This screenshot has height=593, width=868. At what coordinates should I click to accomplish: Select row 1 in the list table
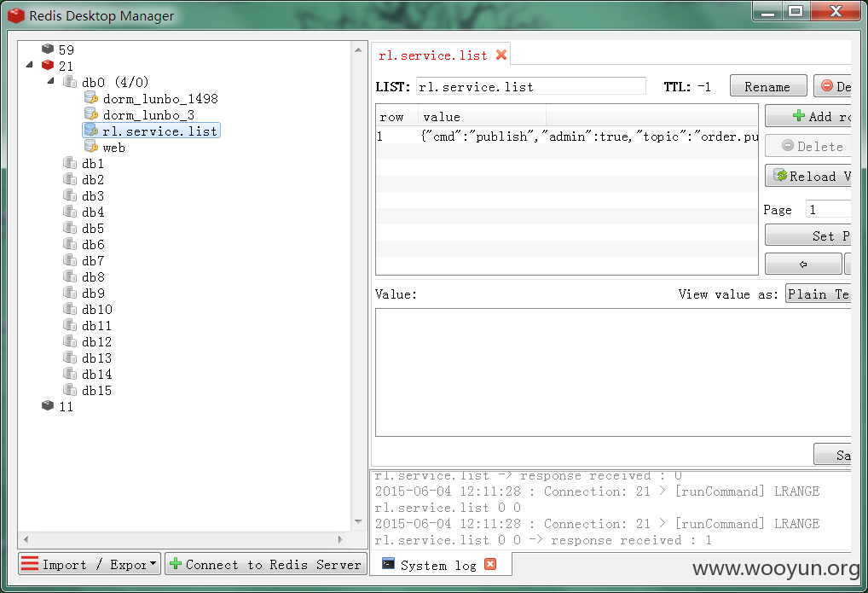[567, 137]
